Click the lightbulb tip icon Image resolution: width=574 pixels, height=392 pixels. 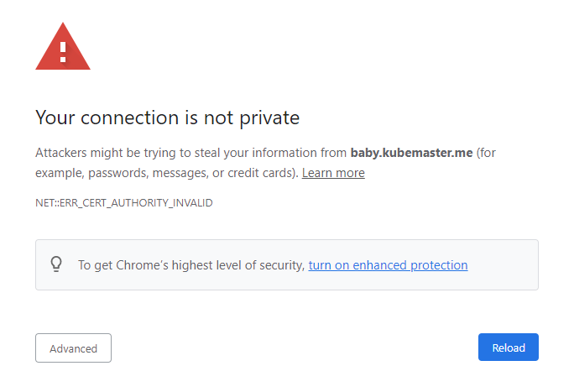point(56,264)
